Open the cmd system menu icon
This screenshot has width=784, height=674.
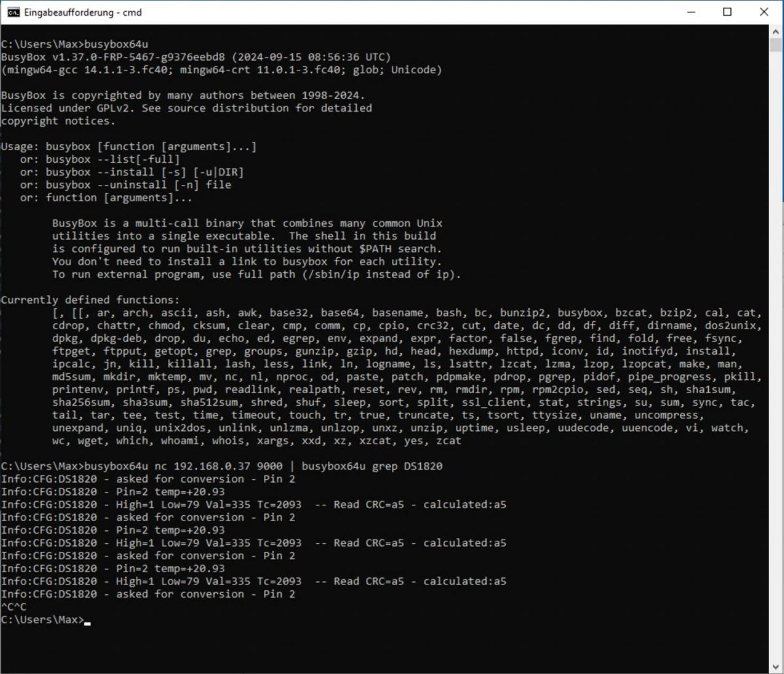pyautogui.click(x=12, y=12)
